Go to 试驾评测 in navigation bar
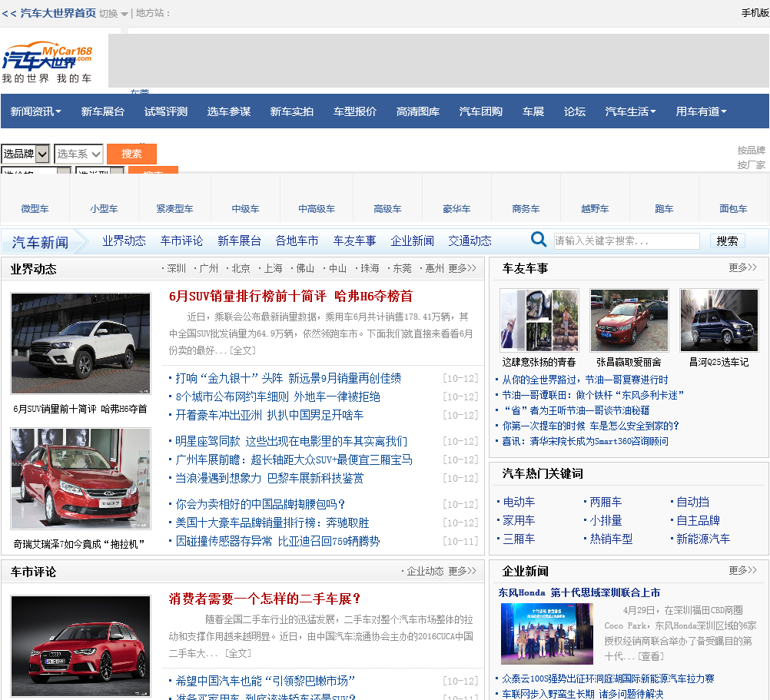Screen dimensions: 770x700 click(x=166, y=111)
